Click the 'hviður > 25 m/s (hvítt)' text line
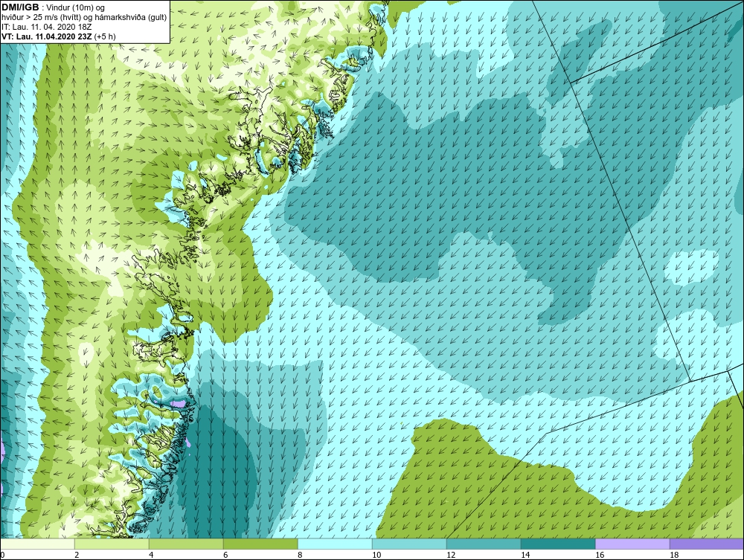744x560 pixels. (x=84, y=18)
